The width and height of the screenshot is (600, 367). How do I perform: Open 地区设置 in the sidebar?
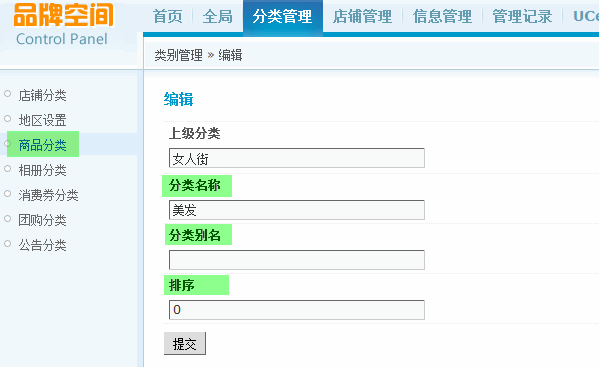pyautogui.click(x=42, y=120)
